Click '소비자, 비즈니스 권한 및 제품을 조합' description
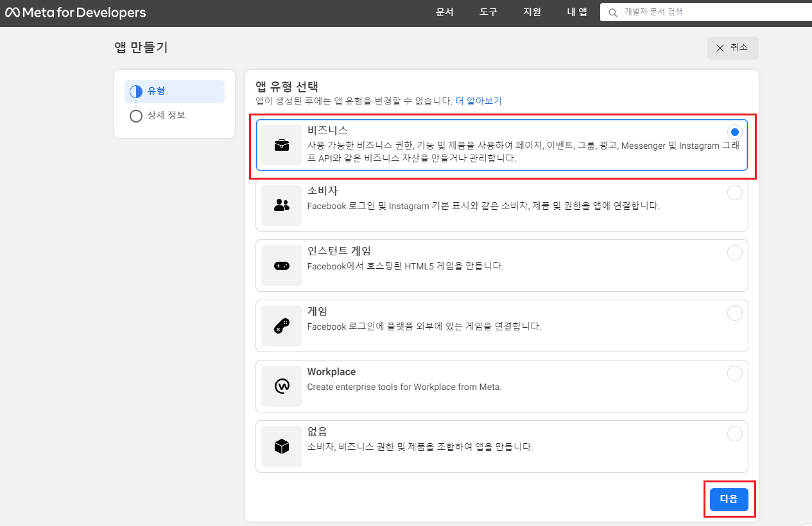 click(420, 447)
